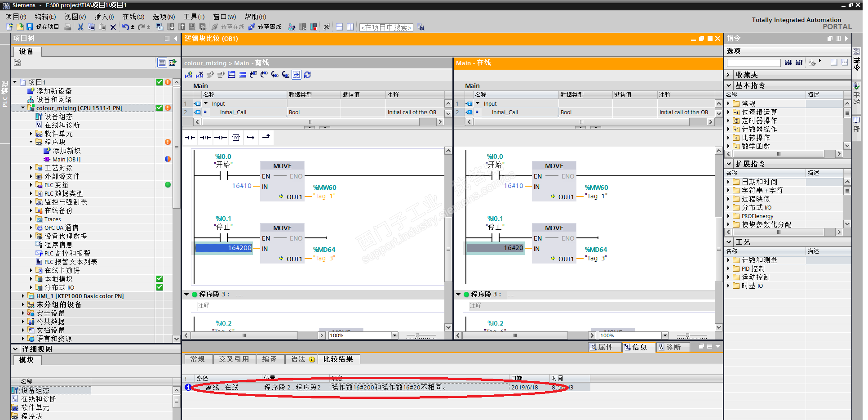Click the open branch icon in the favorites bar

click(x=251, y=138)
